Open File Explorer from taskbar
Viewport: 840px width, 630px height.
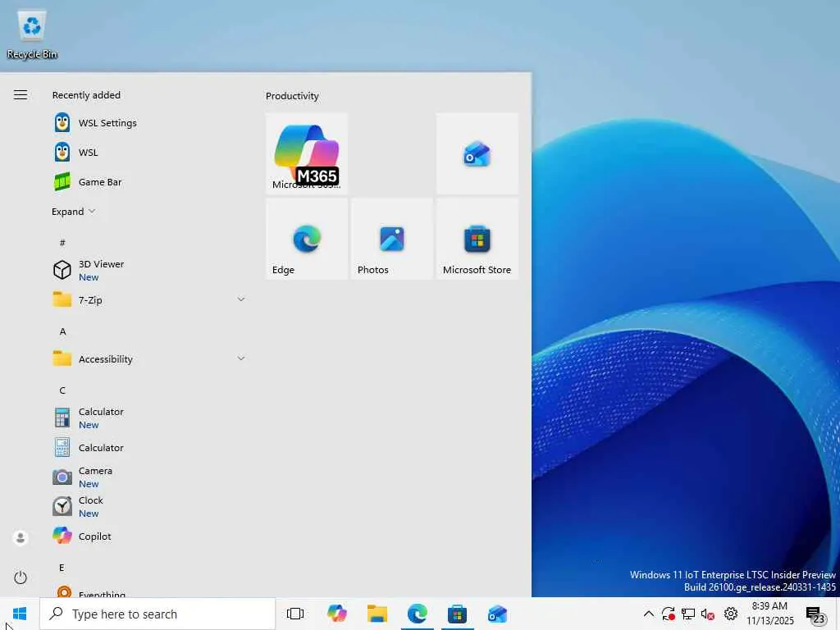pyautogui.click(x=377, y=614)
